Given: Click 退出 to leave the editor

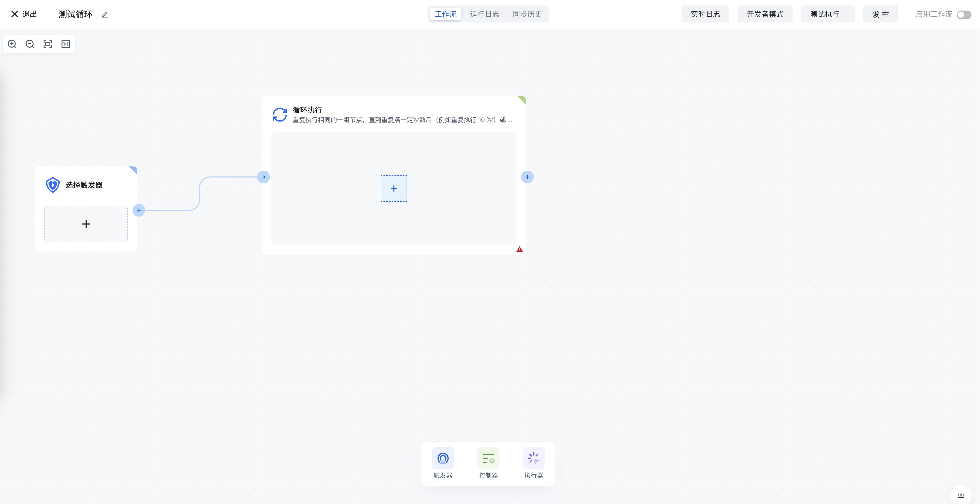Looking at the screenshot, I should click(x=24, y=14).
